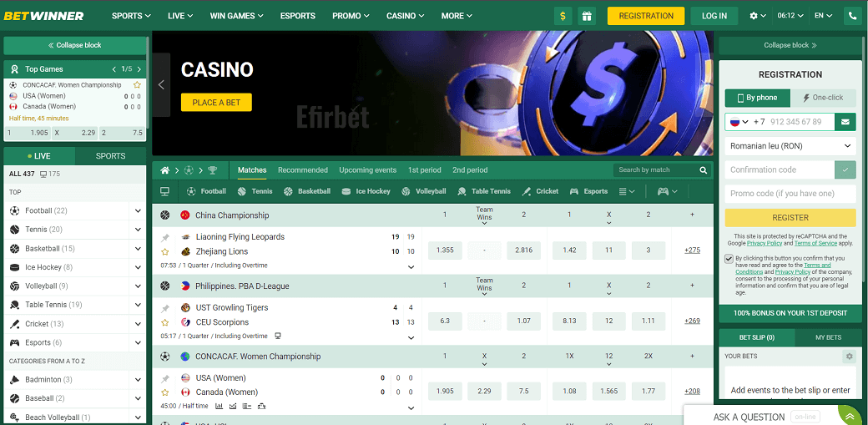
Task: Click confirmation code checkmark button
Action: point(845,170)
